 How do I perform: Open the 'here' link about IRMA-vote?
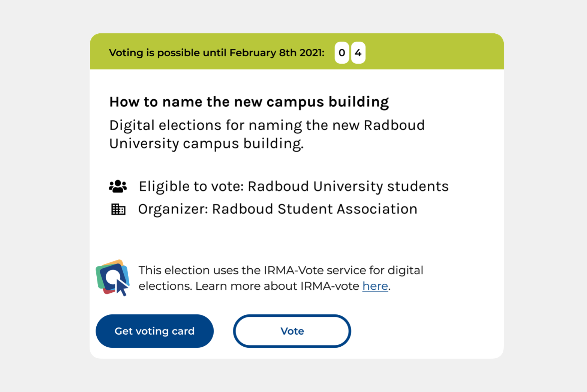coord(375,286)
